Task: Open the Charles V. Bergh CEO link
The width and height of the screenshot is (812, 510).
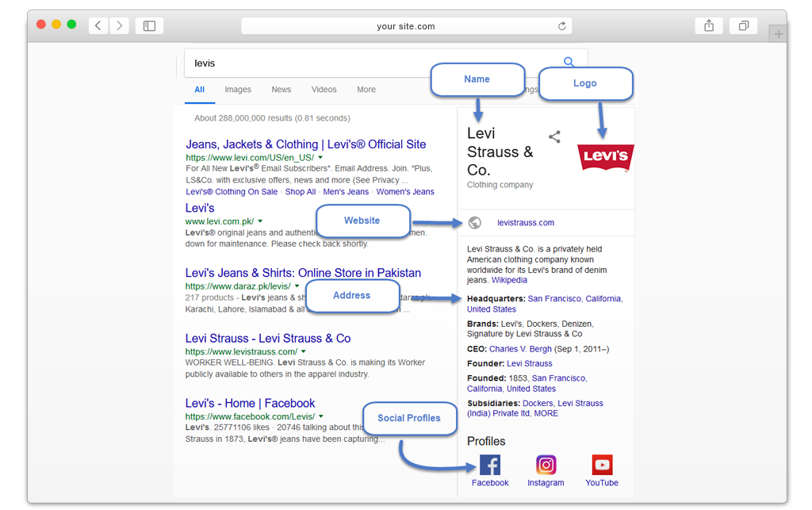Action: [520, 349]
